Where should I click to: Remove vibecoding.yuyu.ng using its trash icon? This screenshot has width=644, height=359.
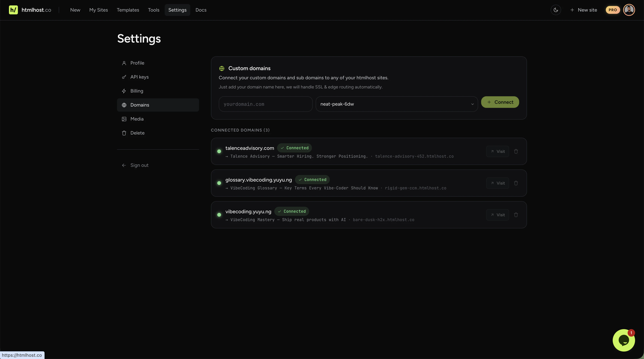coord(516,215)
